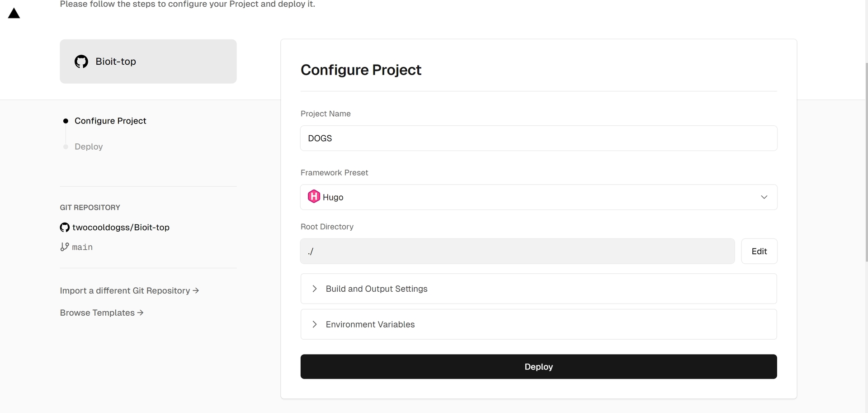
Task: Open the Framework Preset dropdown
Action: [538, 197]
